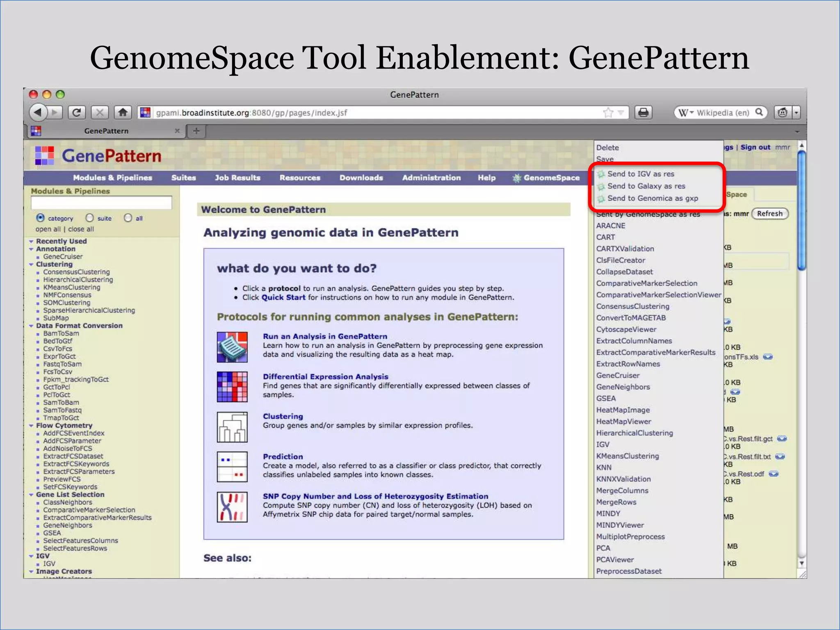
Task: Open the Administration menu
Action: (431, 178)
